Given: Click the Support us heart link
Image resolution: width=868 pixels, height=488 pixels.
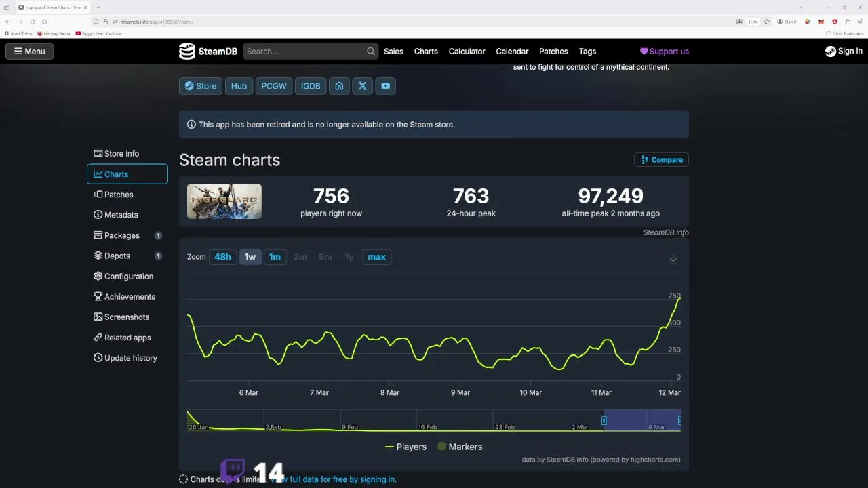Looking at the screenshot, I should (x=665, y=51).
